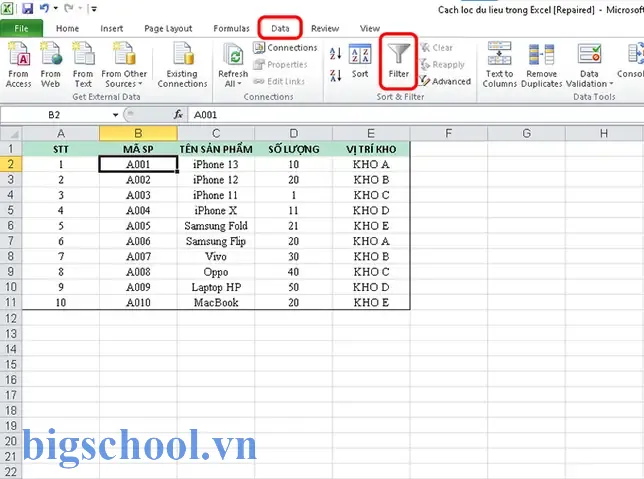Switch to the View tab
The image size is (644, 479).
pos(370,28)
